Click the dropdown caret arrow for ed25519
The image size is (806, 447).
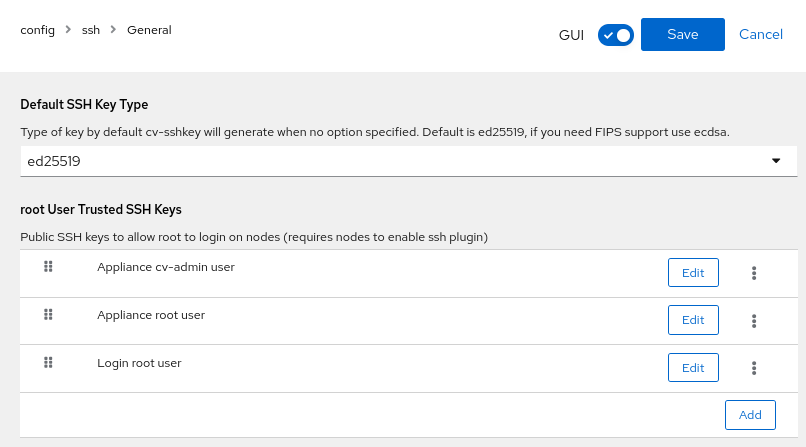pyautogui.click(x=776, y=161)
